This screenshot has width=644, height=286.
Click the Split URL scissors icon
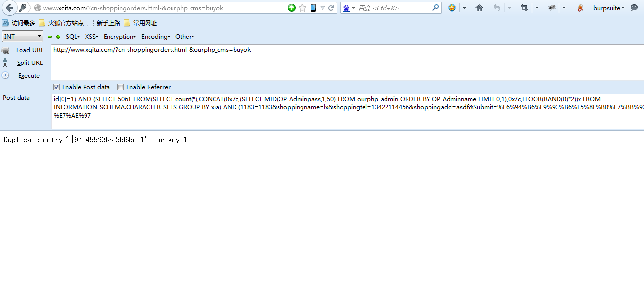(5, 62)
